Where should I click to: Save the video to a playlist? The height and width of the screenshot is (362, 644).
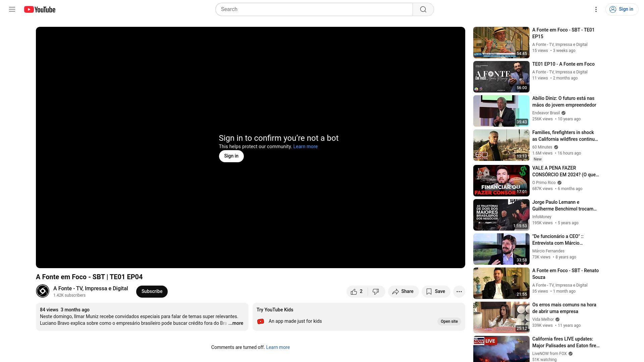[x=435, y=292]
